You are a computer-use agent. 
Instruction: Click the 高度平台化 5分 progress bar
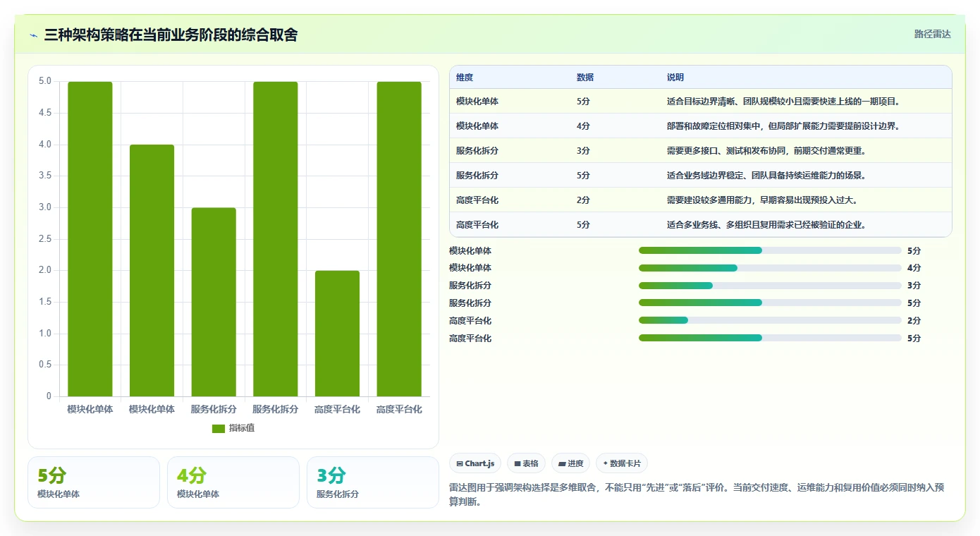[770, 338]
